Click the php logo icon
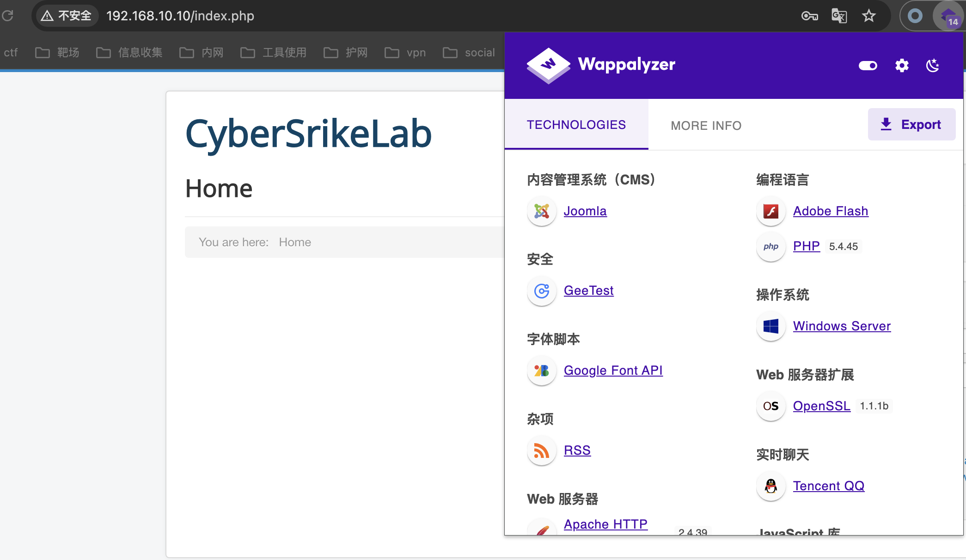Screen dimensions: 966x560 770,247
